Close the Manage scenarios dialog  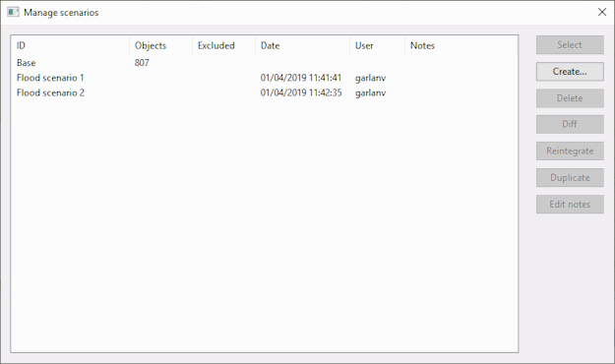(602, 12)
